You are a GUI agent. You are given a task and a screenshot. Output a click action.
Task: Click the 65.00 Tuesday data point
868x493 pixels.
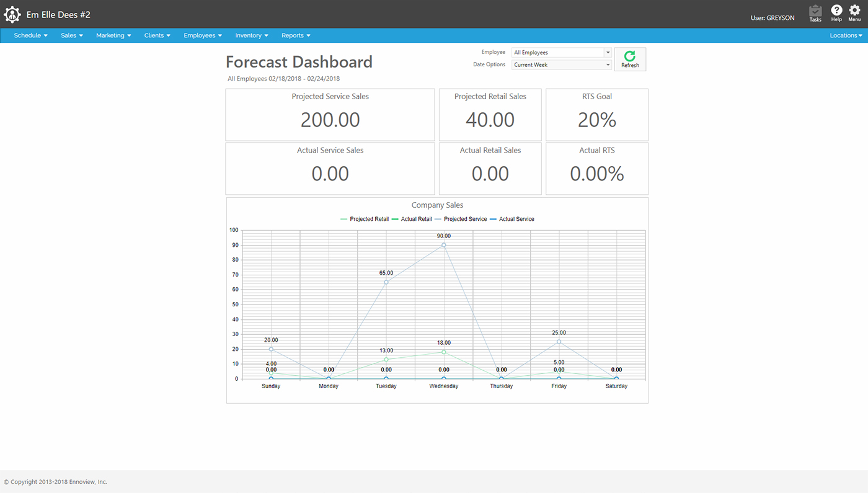point(386,282)
